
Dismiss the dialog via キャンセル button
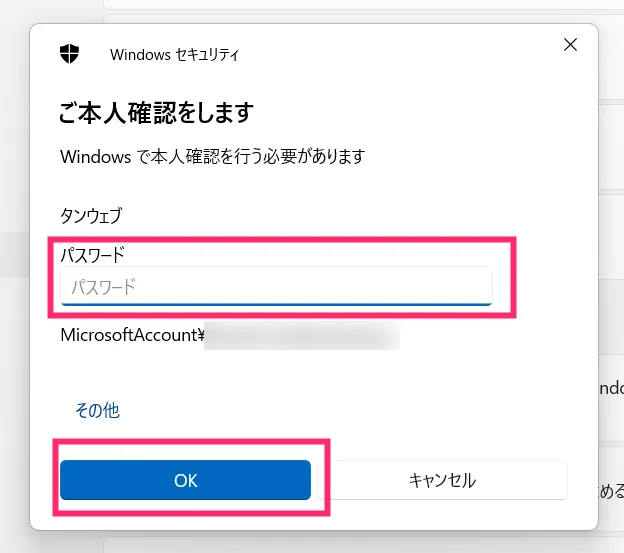point(442,480)
